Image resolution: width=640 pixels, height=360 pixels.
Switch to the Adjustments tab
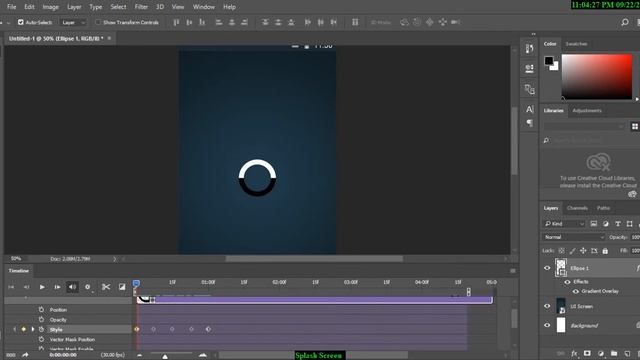coord(587,111)
